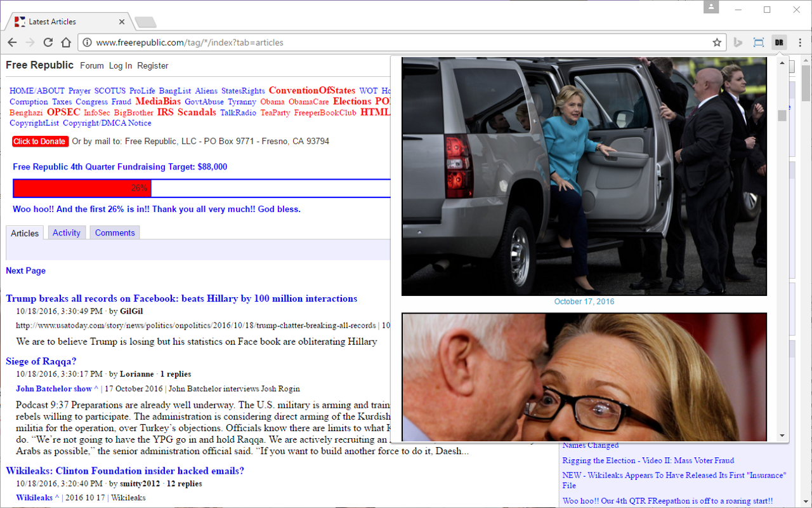Click photo of woman exiting silver SUV
Screen dimensions: 812x508
click(584, 176)
